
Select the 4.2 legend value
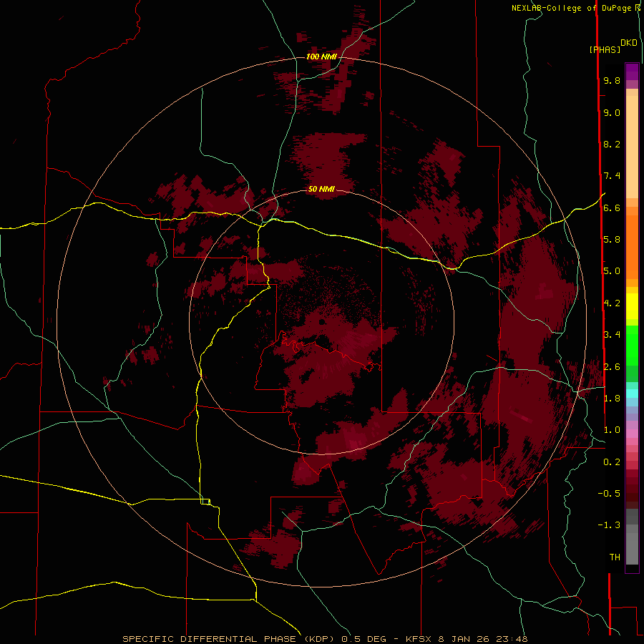612,303
